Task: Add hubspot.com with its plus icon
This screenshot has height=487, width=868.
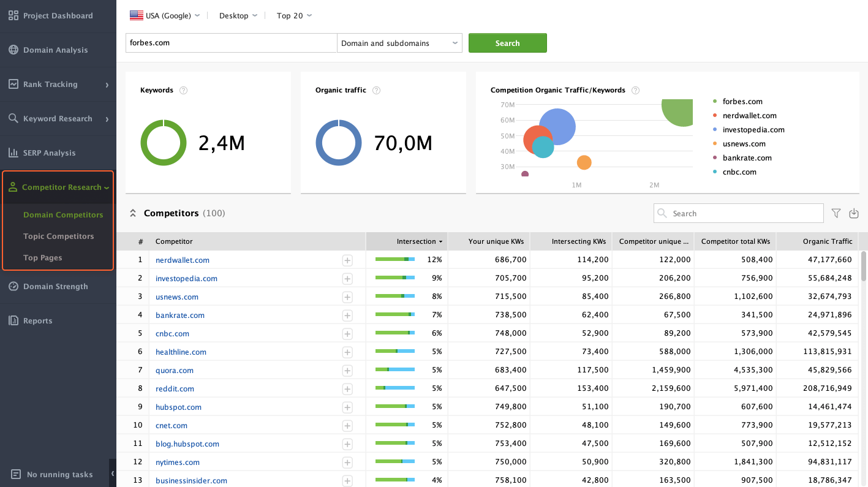Action: 347,407
